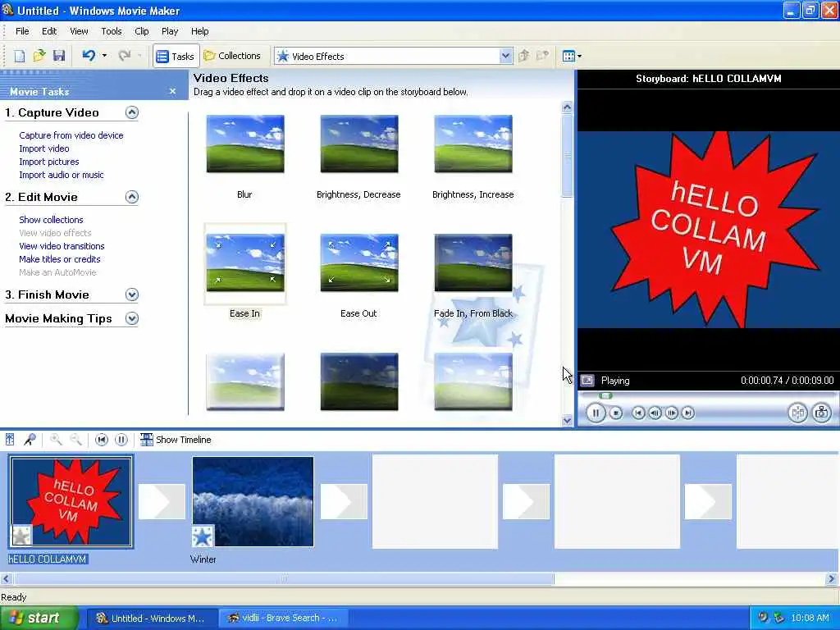Open the Windows Start menu
Screen dimensions: 840x630
point(39,619)
